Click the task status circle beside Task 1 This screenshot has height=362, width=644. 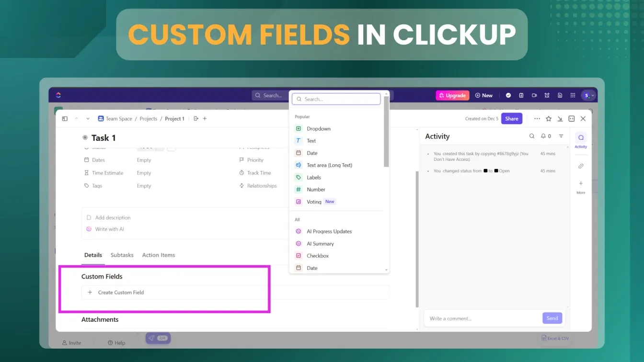pyautogui.click(x=85, y=138)
